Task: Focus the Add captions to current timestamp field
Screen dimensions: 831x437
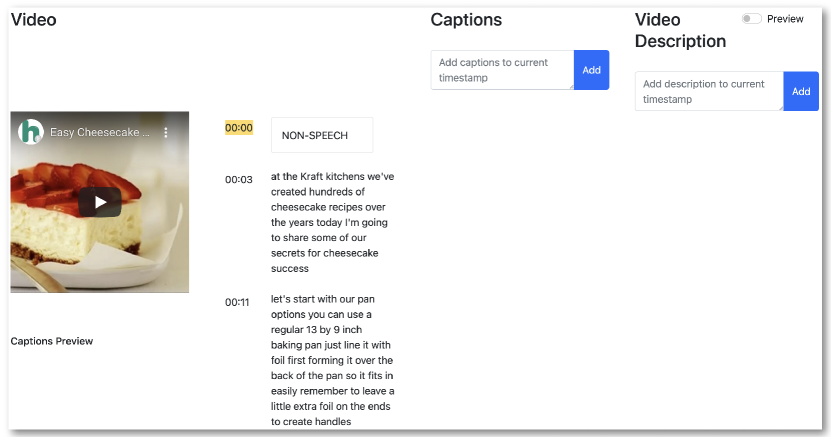Action: 502,70
